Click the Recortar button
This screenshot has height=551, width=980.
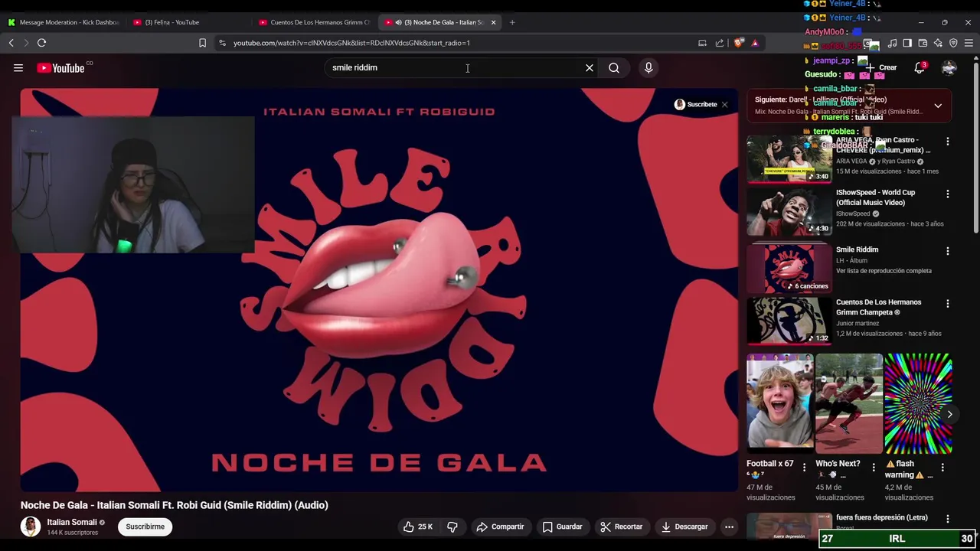pos(621,527)
